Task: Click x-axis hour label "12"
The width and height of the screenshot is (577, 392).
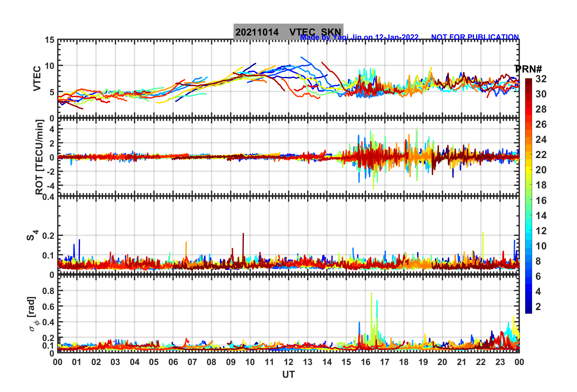Action: [288, 362]
